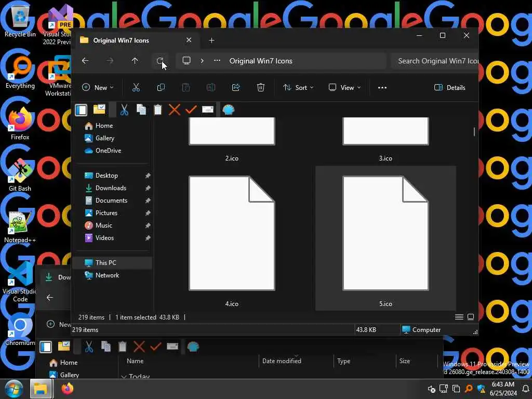Share the selected file
The image size is (532, 399).
point(236,87)
